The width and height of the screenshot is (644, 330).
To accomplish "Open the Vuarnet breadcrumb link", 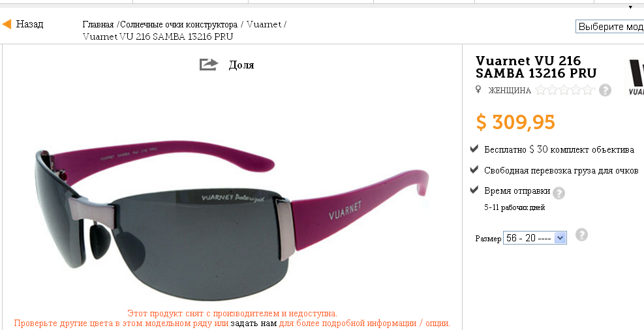I will (x=264, y=24).
